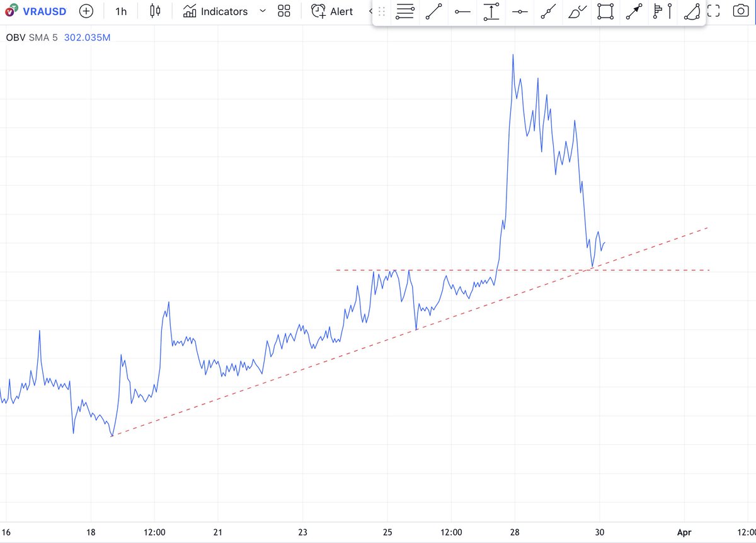Image resolution: width=756 pixels, height=543 pixels.
Task: Select the Rectangle drawing tool
Action: point(606,11)
